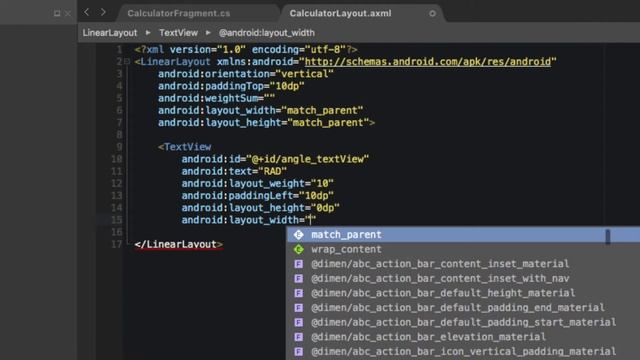The image size is (640, 360).
Task: Click android:paddingTop="10dp" attribute
Action: (x=231, y=86)
